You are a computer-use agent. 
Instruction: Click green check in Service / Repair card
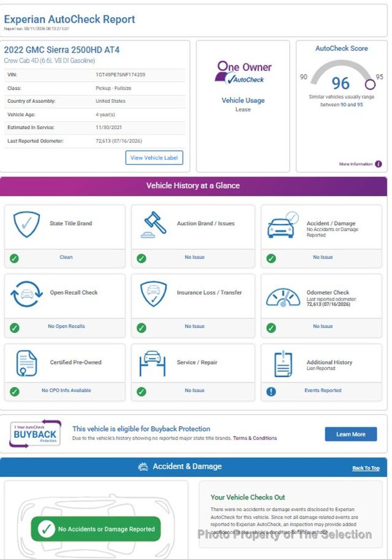[141, 391]
